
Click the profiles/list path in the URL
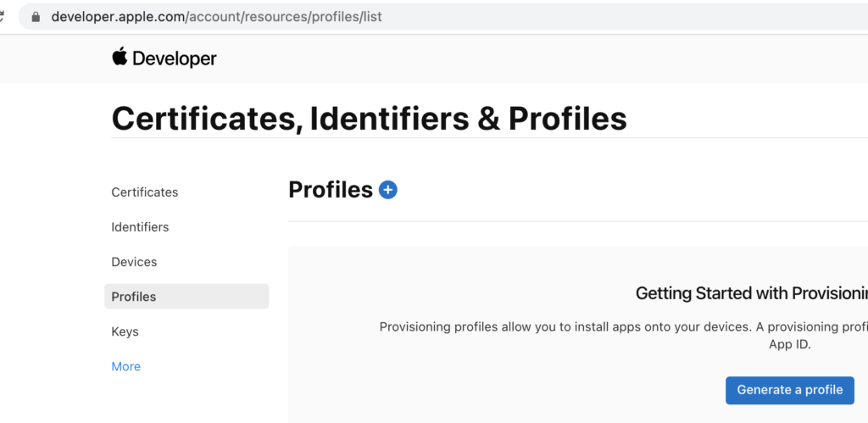click(x=347, y=17)
